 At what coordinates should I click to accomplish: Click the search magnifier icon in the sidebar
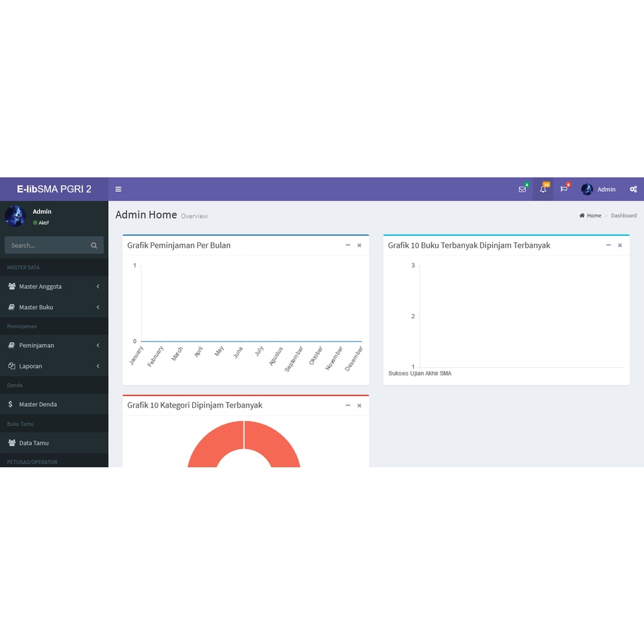[x=94, y=246]
